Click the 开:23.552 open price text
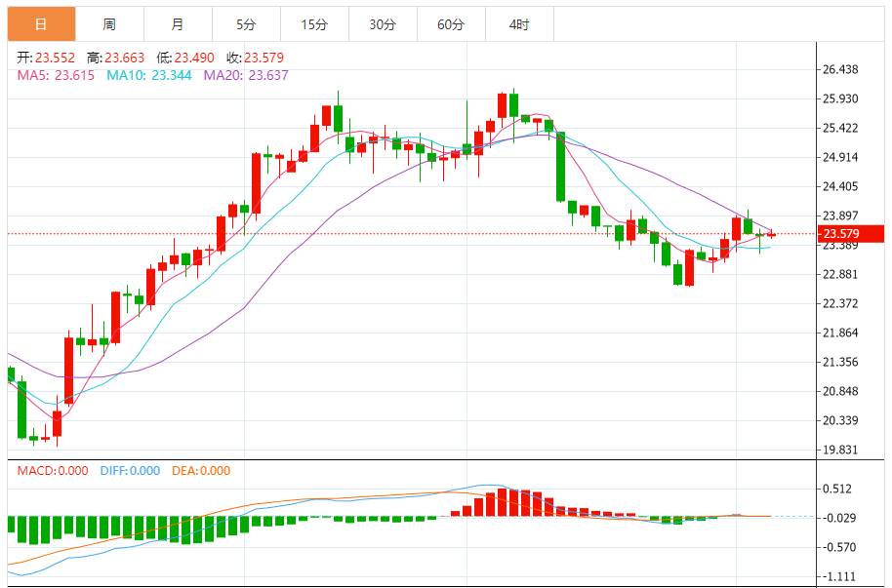The height and width of the screenshot is (588, 892). click(x=46, y=58)
